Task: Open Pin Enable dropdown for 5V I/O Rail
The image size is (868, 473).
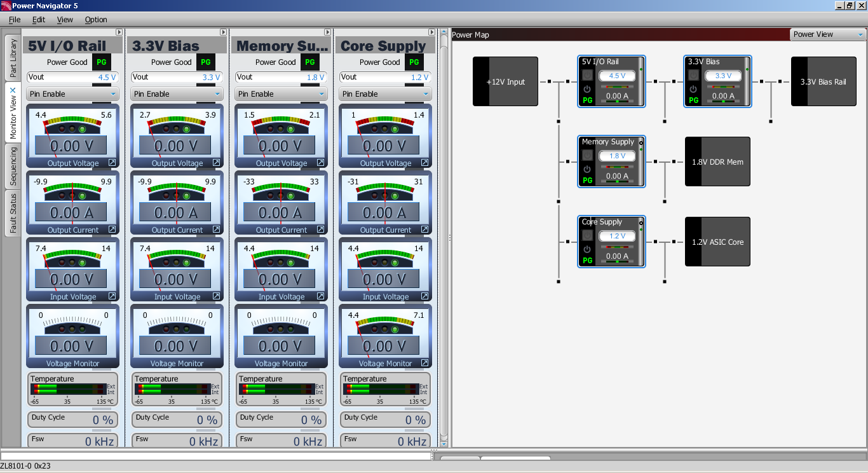Action: click(72, 94)
